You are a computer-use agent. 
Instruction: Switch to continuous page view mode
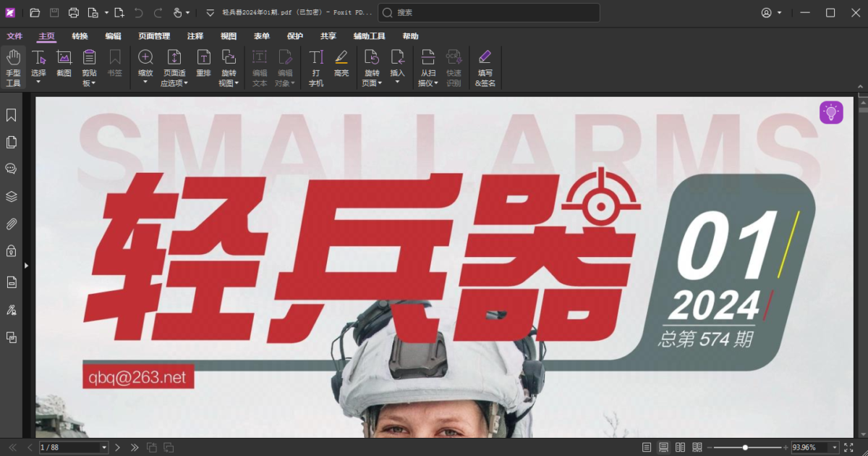coord(663,447)
